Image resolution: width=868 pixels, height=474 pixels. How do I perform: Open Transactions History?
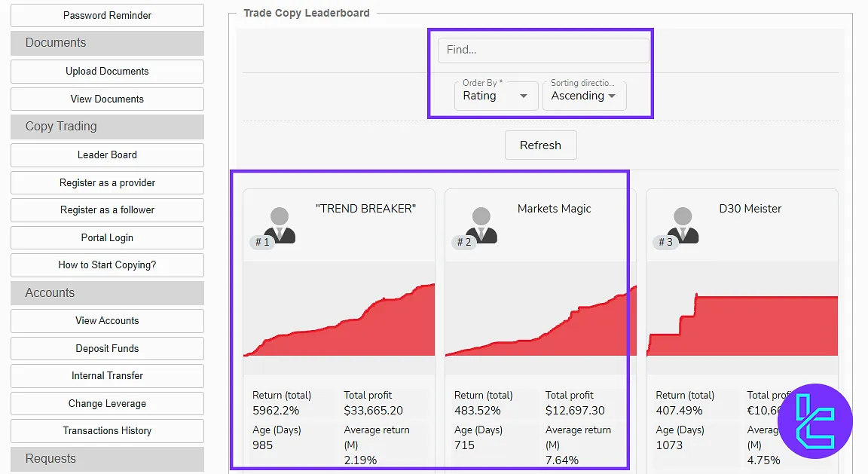click(108, 431)
